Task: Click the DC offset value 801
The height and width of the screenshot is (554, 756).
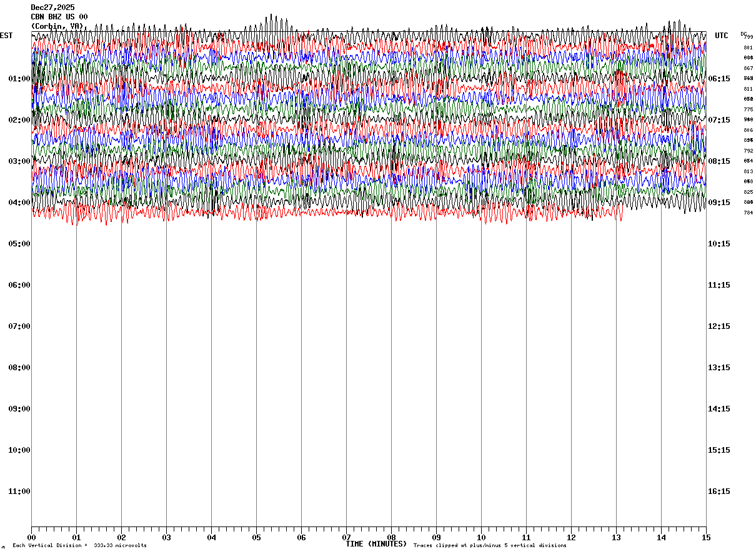Action: [749, 48]
